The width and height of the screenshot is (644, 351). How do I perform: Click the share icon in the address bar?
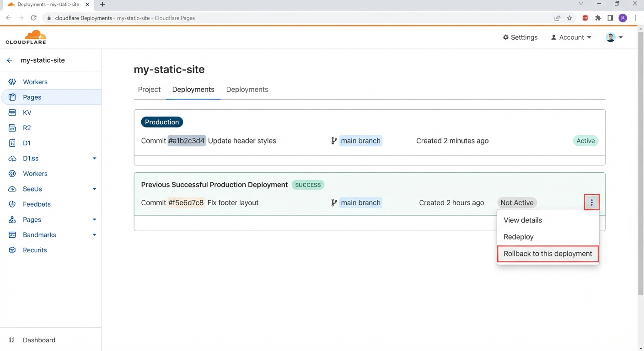tap(557, 18)
